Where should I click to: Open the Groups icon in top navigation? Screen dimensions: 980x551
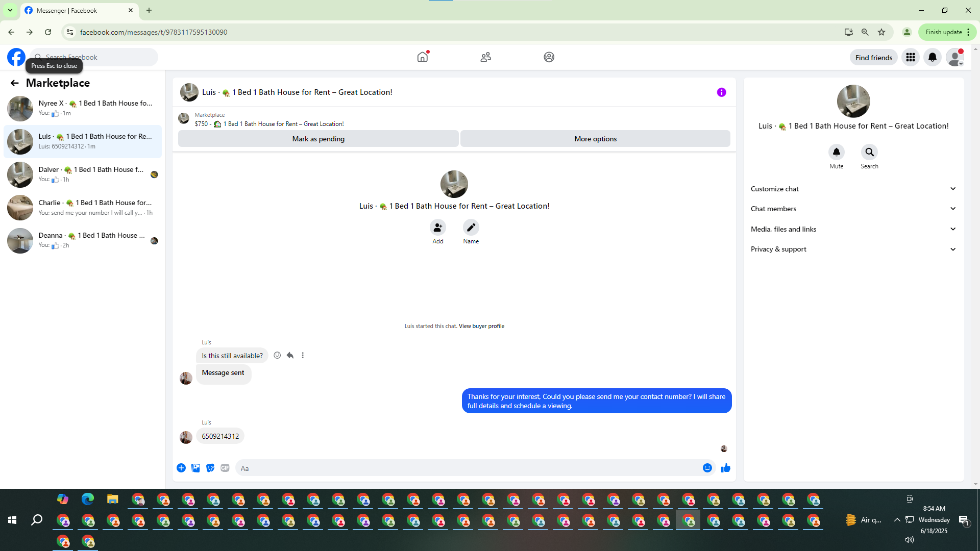tap(549, 57)
